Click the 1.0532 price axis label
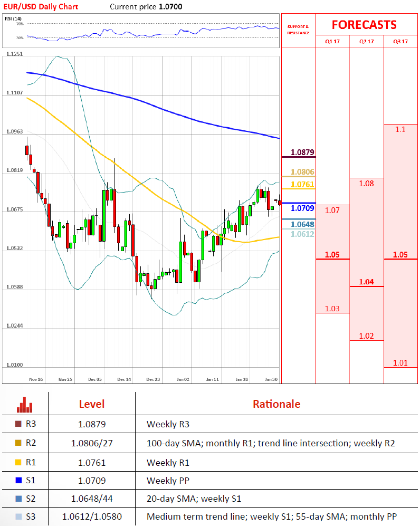The width and height of the screenshot is (420, 526). tap(15, 248)
